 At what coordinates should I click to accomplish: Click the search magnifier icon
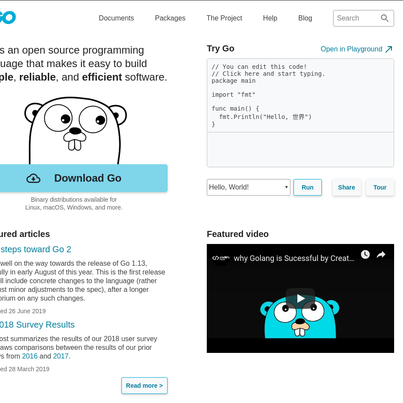click(384, 18)
